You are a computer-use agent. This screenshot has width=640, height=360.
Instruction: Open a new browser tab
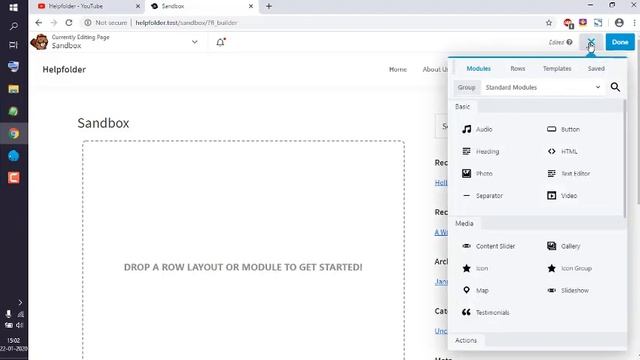click(269, 6)
